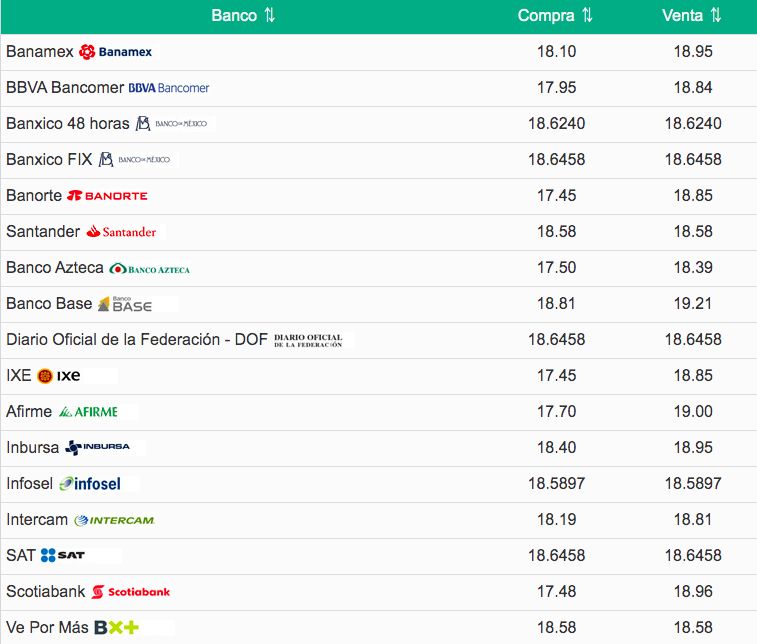Click the Banamex logo
Viewport: 757px width, 644px height.
pos(115,52)
